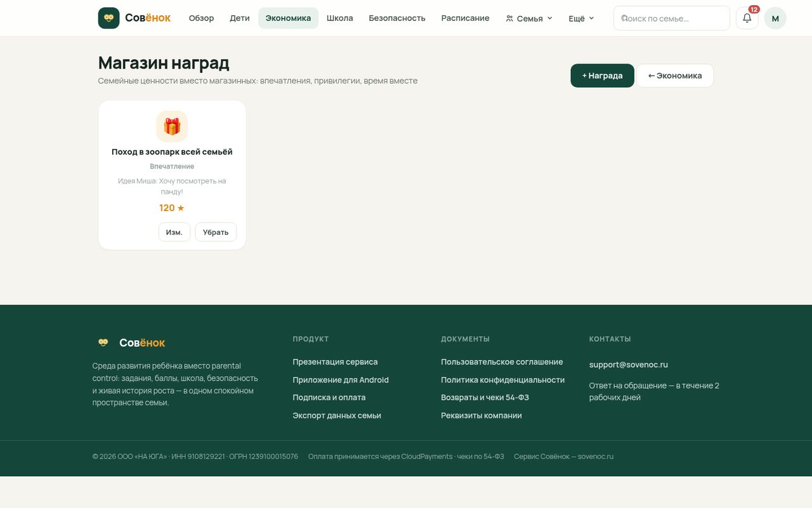Open Презентация сервиса footer link
The image size is (812, 508).
coord(335,362)
